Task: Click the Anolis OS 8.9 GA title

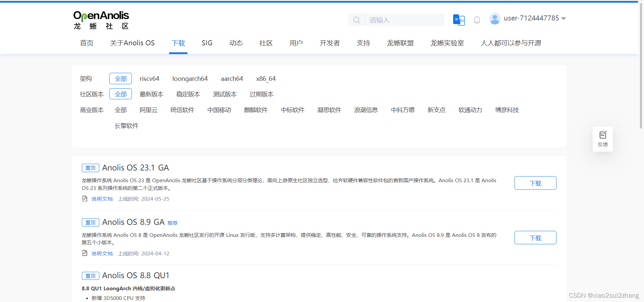Action: pyautogui.click(x=133, y=222)
